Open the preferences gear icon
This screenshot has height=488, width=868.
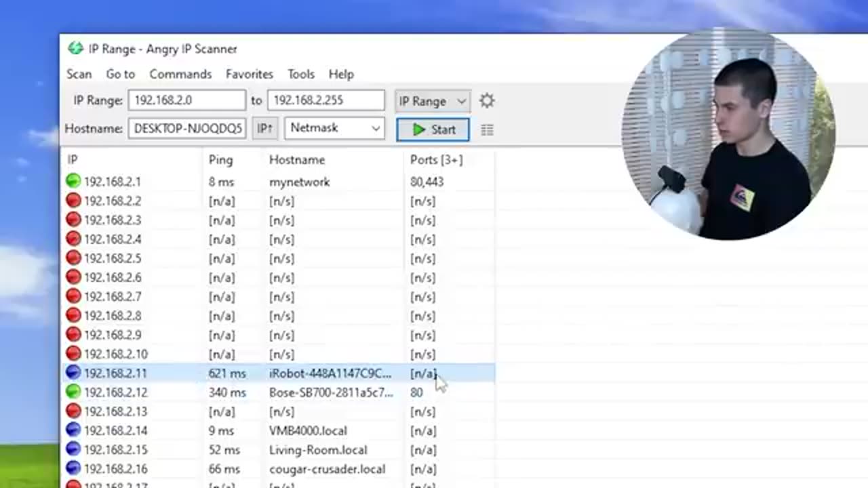click(x=487, y=101)
